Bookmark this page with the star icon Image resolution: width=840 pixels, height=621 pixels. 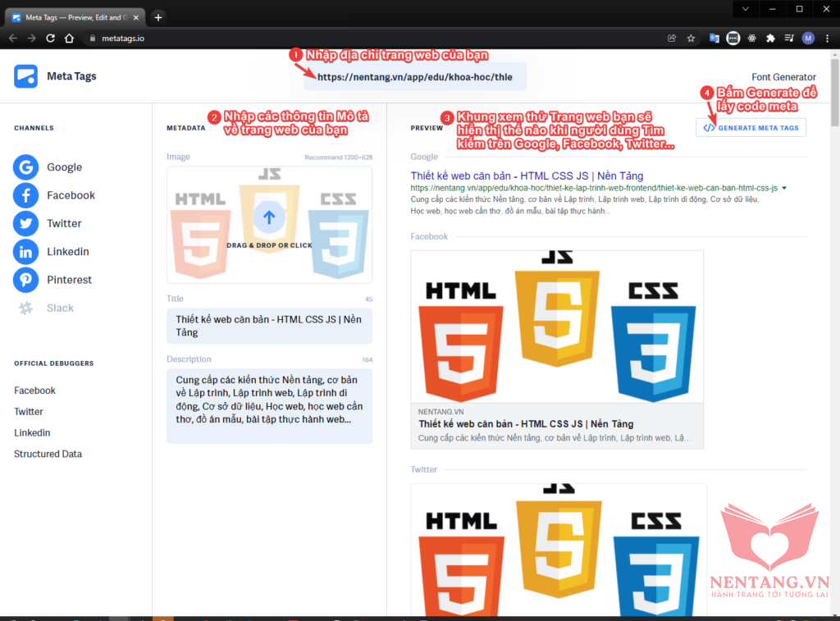(691, 38)
